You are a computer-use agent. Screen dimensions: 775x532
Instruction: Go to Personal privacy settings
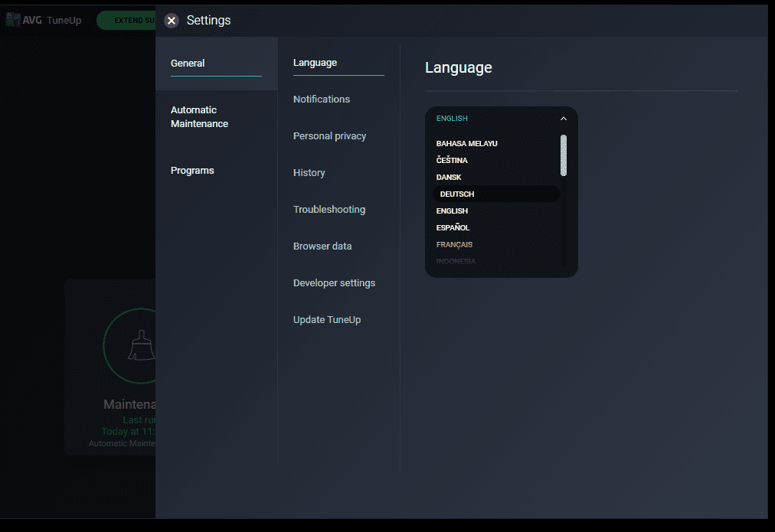click(x=329, y=135)
